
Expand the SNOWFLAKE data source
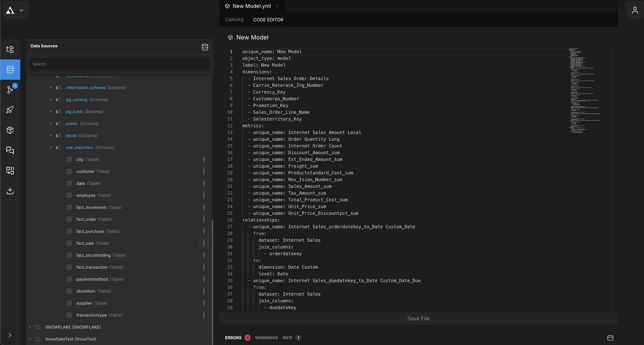point(30,327)
